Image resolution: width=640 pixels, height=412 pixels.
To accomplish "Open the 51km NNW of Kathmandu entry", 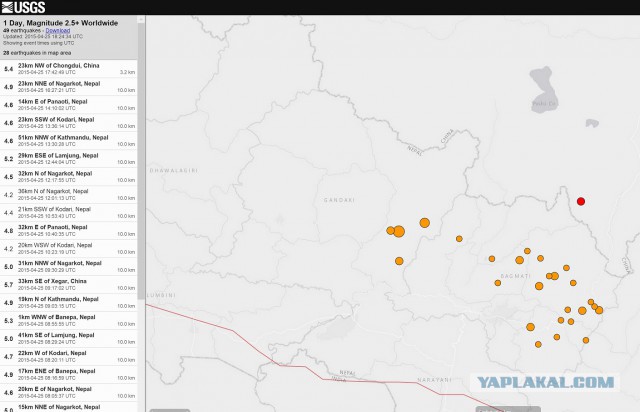I will pos(69,140).
